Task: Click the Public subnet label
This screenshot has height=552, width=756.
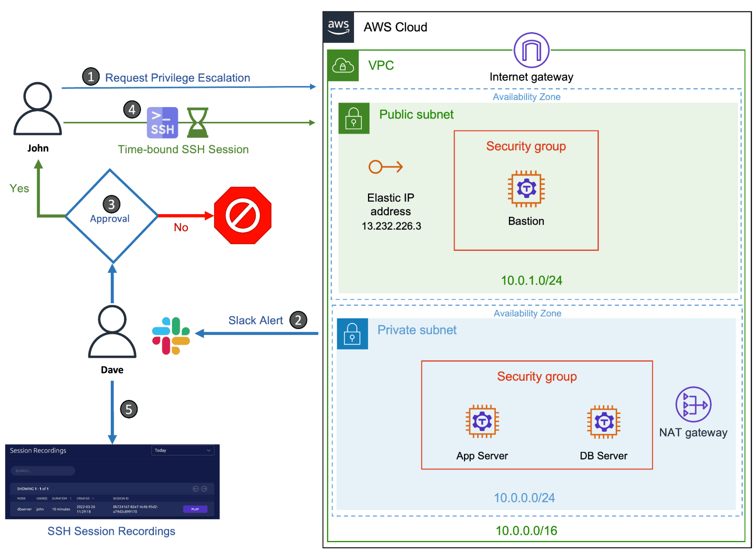Action: coord(416,114)
